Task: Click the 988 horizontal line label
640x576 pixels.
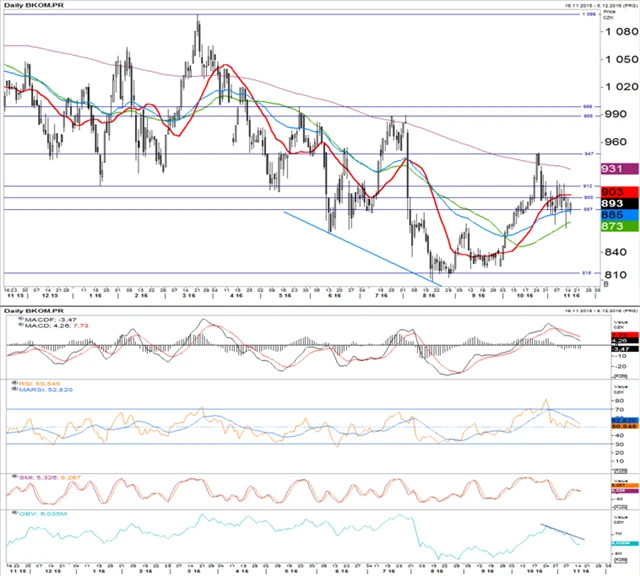Action: coord(587,116)
